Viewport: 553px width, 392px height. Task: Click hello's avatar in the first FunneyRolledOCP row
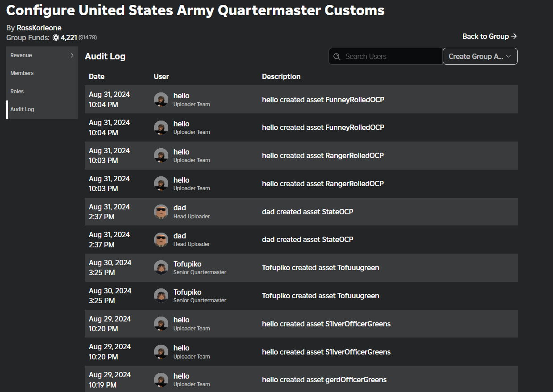coord(161,100)
